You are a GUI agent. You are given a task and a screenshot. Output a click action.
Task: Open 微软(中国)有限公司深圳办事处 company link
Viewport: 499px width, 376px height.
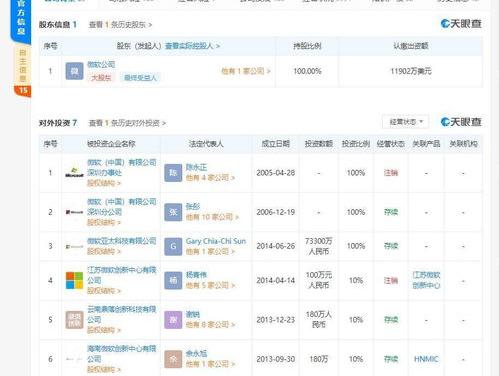pos(122,168)
